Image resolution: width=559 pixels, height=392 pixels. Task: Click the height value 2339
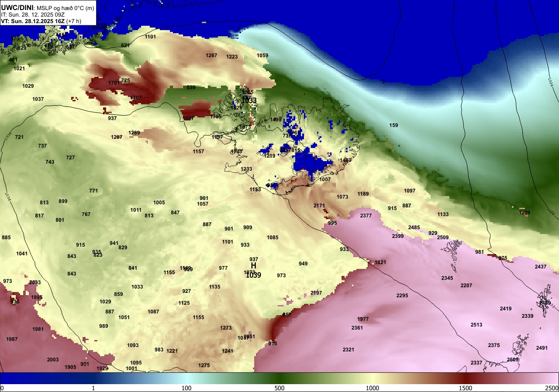click(528, 316)
